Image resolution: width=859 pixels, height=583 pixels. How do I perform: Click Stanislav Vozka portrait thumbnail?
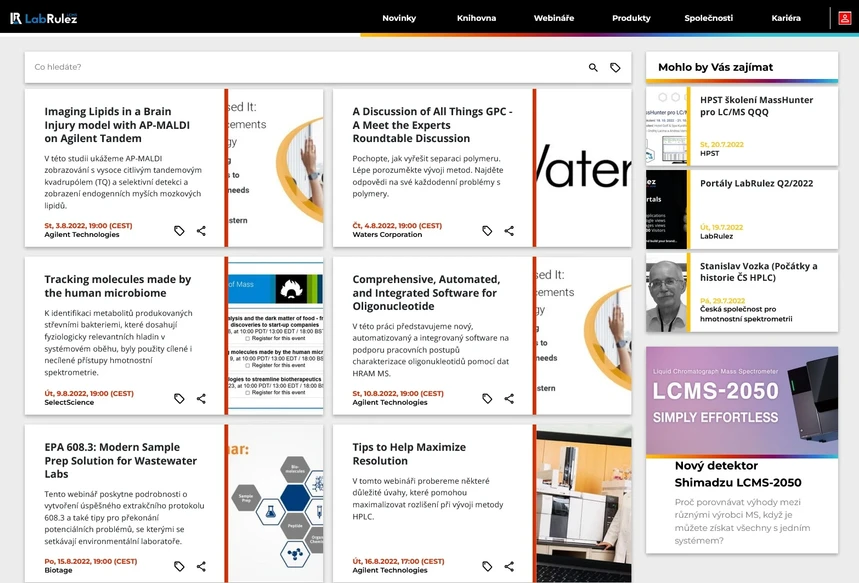(x=666, y=292)
